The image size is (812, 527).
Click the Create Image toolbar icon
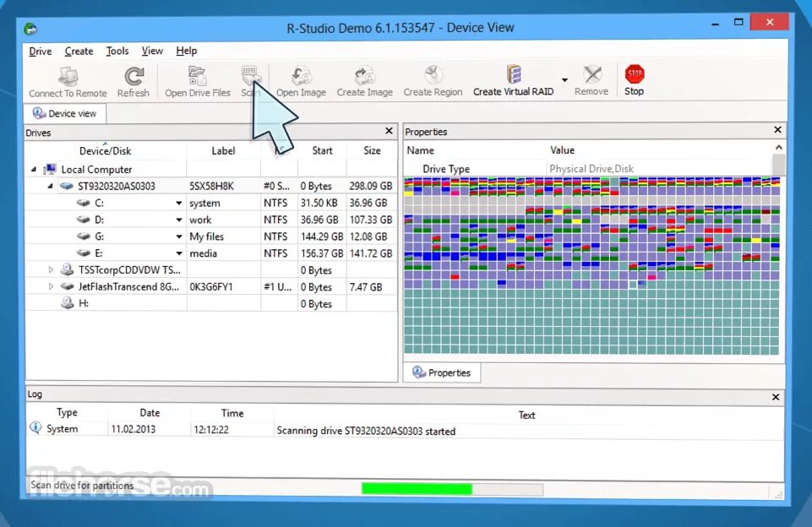tap(364, 75)
